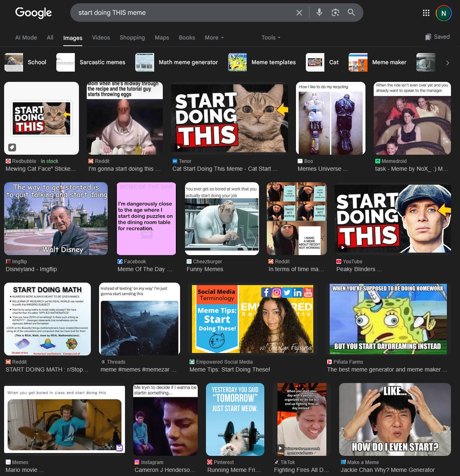460x476 pixels.
Task: Expand the More search categories dropdown
Action: 214,37
